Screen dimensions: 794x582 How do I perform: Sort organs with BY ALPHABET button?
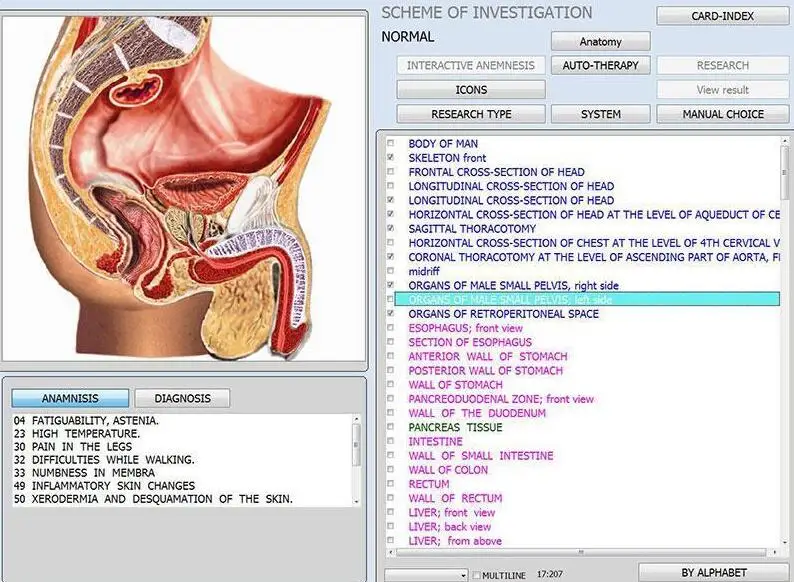pos(713,573)
